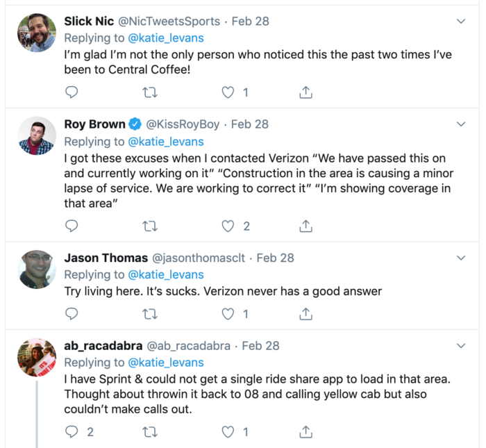Share Roy Brown's tweet

tap(305, 226)
